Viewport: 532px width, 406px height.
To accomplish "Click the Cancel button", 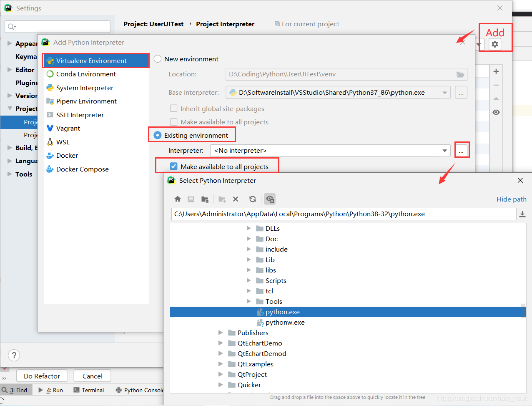I will click(92, 376).
